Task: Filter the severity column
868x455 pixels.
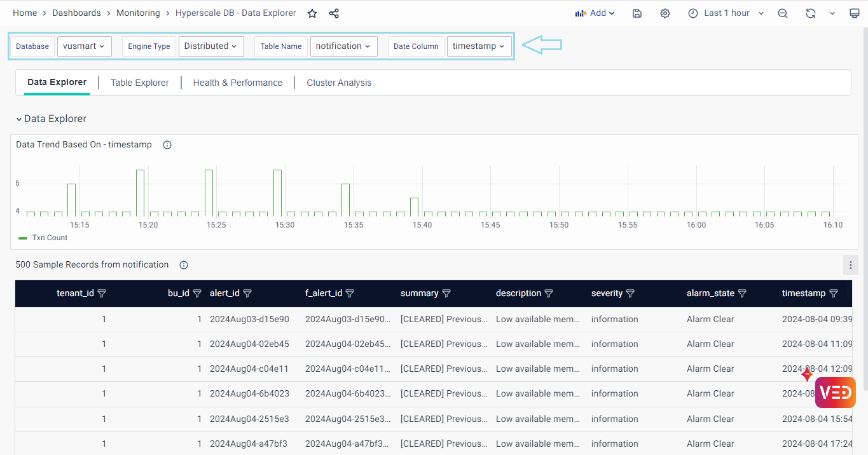Action: point(630,294)
